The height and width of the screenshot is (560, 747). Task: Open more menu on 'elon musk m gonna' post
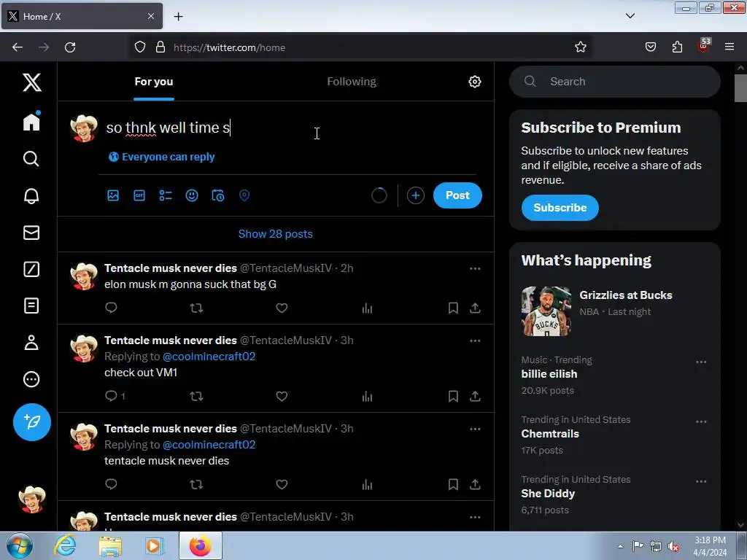474,268
